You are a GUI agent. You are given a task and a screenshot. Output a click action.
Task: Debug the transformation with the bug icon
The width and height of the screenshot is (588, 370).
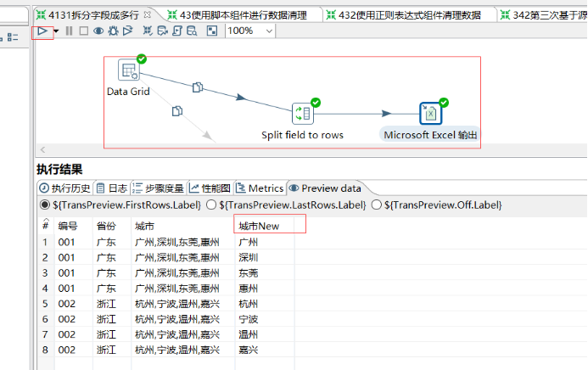(113, 31)
